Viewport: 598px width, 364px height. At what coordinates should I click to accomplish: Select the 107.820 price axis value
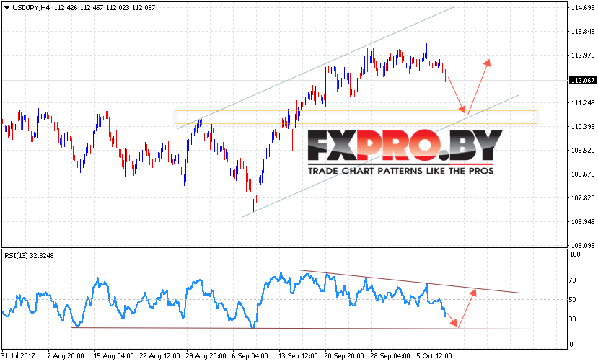[x=583, y=197]
